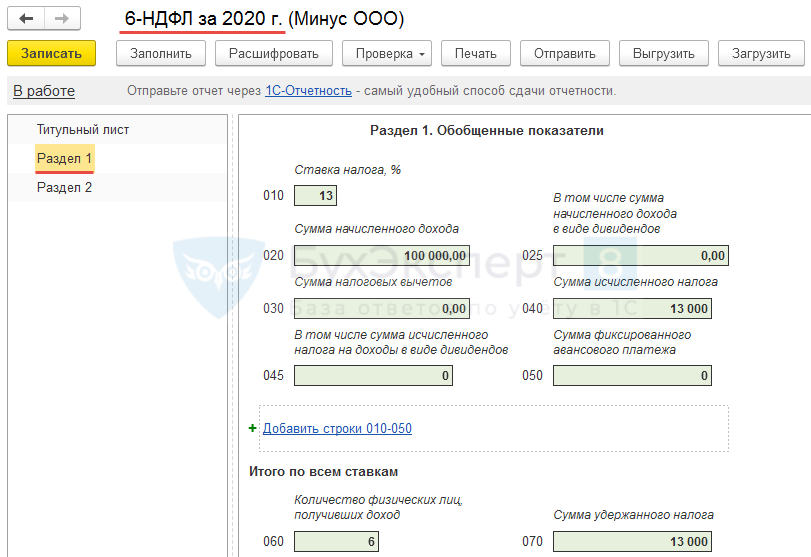The image size is (811, 557).
Task: Select Раздел 1 in the section list
Action: point(64,158)
